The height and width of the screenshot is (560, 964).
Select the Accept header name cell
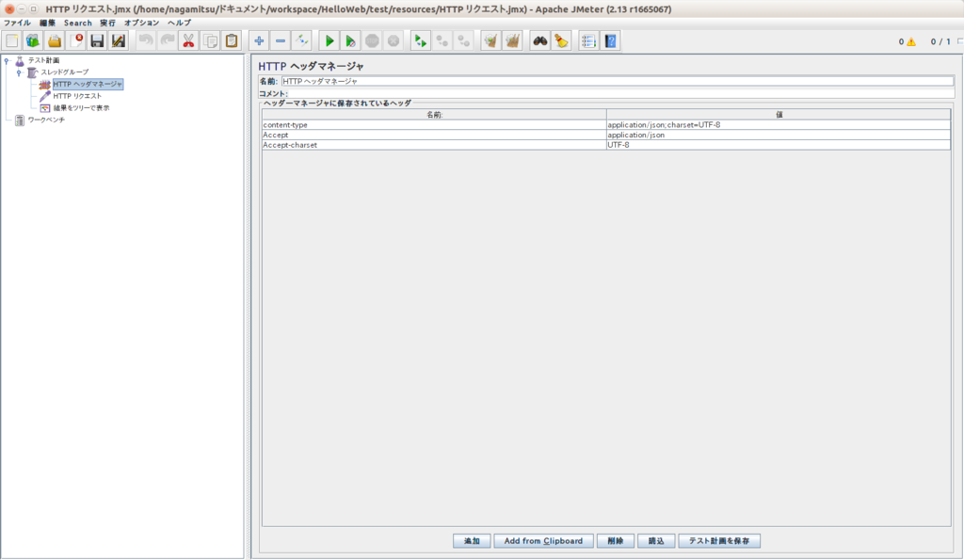pyautogui.click(x=434, y=135)
